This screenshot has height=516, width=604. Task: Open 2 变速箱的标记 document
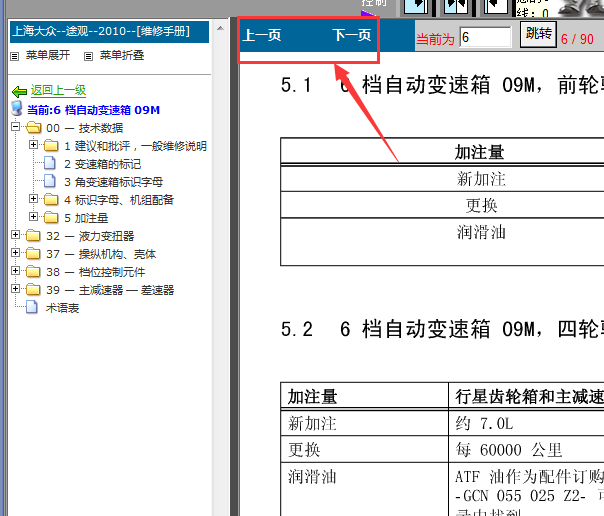[x=102, y=164]
